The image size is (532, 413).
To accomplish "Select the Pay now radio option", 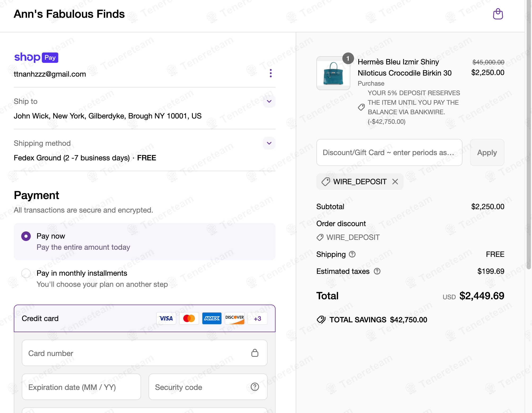I will (x=26, y=236).
